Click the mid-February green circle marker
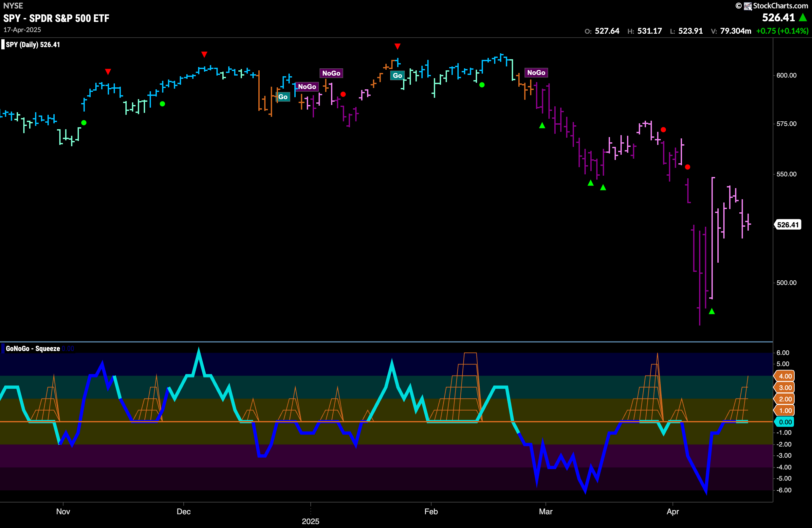The image size is (812, 528). click(x=482, y=85)
